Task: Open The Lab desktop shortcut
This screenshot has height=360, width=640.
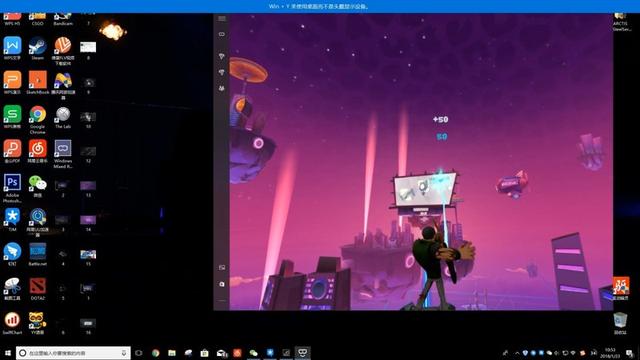Action: coord(63,118)
